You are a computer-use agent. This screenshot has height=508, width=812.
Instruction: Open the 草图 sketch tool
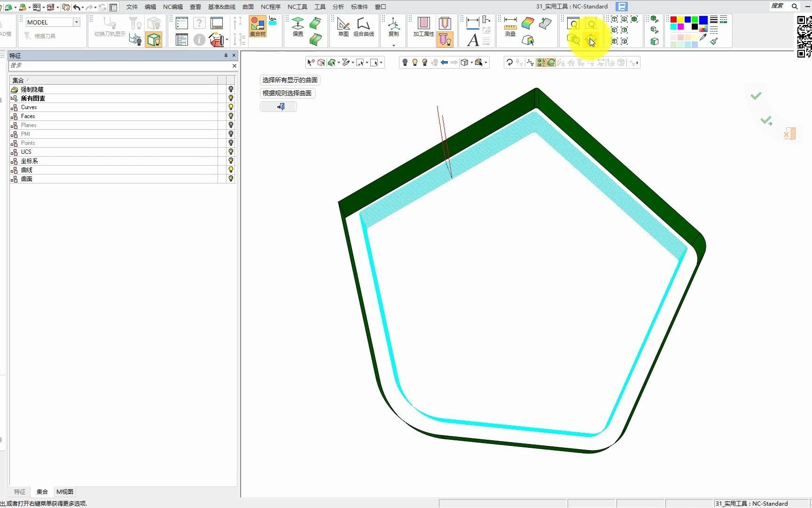[344, 26]
